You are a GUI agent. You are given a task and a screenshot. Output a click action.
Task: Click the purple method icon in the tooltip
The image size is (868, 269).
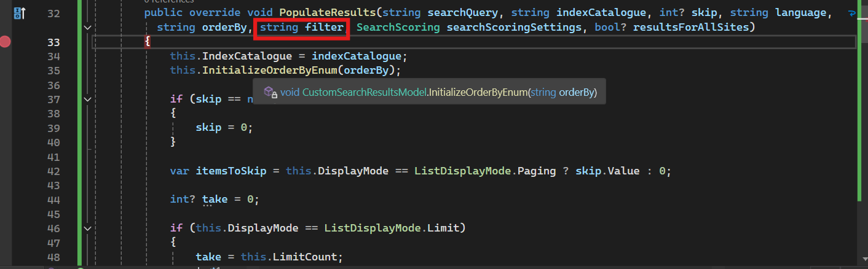[x=269, y=92]
